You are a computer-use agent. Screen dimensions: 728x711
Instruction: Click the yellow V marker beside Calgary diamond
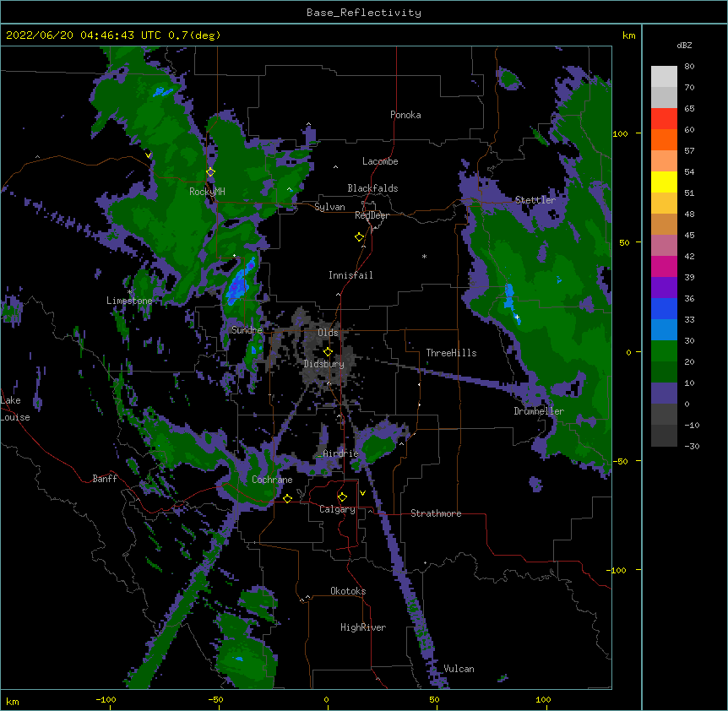pos(362,493)
